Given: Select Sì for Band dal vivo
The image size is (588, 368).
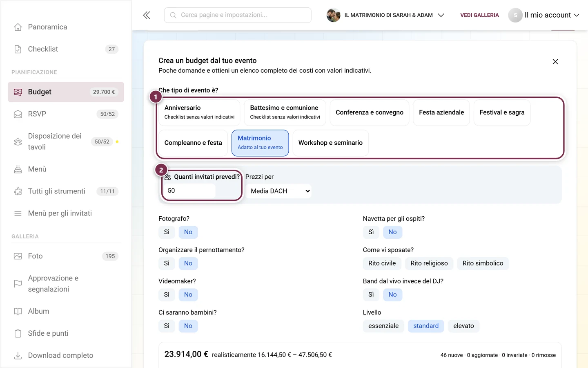Looking at the screenshot, I should (371, 295).
